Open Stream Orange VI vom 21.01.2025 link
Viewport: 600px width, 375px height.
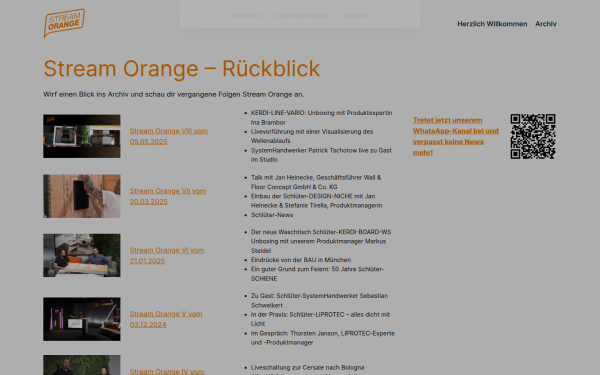coord(167,256)
